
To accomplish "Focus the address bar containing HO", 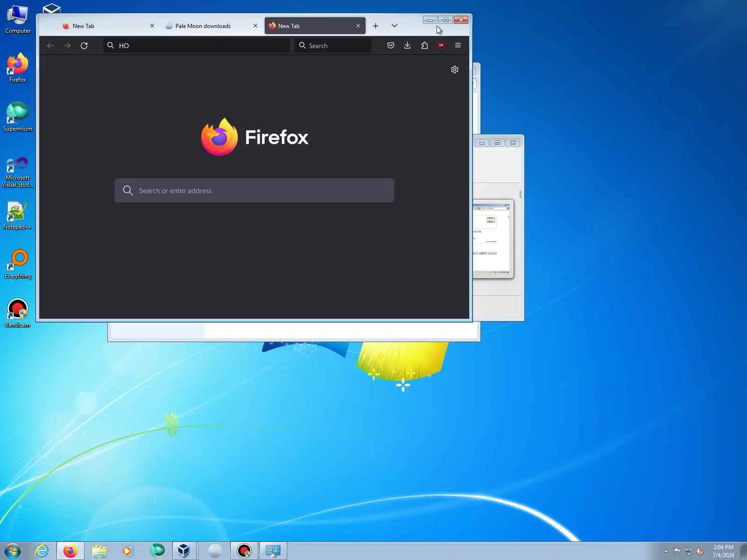I will click(x=197, y=45).
